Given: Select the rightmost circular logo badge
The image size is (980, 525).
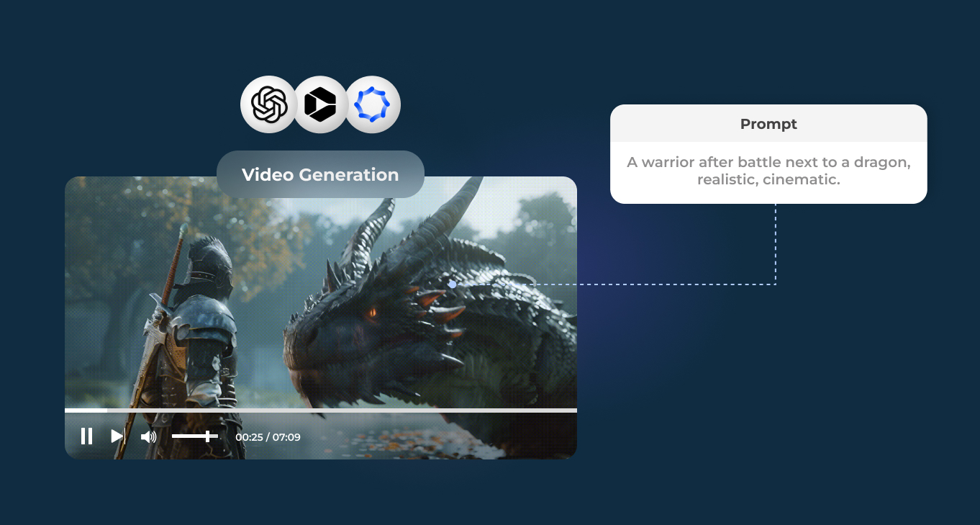Looking at the screenshot, I should [372, 104].
